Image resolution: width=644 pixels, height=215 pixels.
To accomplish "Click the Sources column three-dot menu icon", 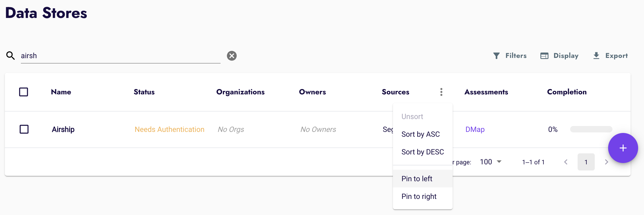I will pyautogui.click(x=441, y=92).
